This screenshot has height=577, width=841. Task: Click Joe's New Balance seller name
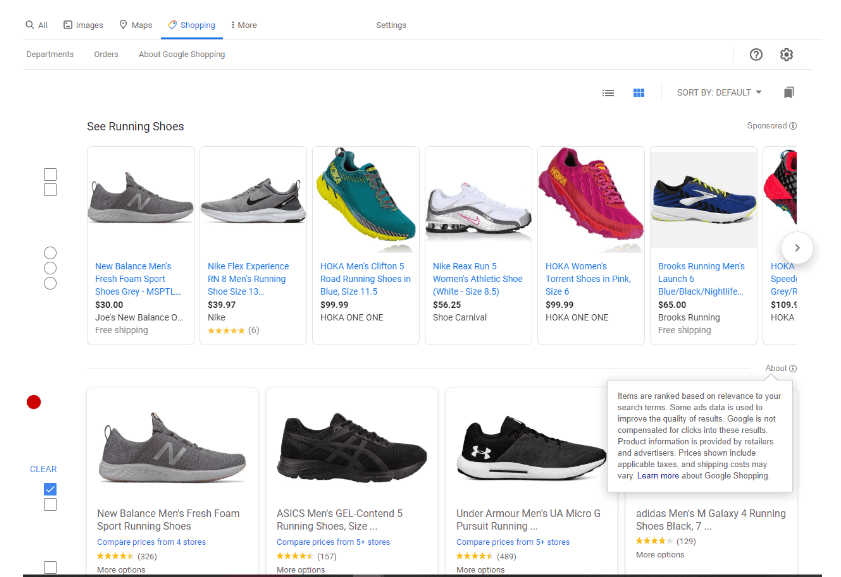pos(139,317)
